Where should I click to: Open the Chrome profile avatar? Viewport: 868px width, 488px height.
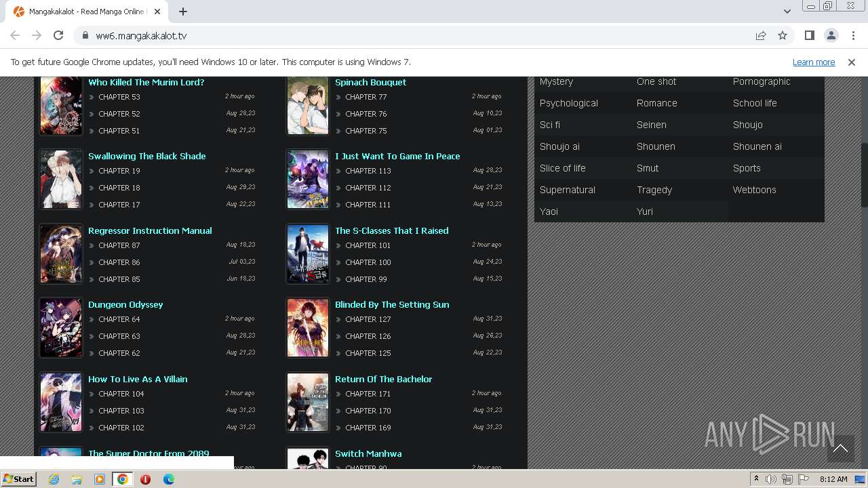(831, 35)
